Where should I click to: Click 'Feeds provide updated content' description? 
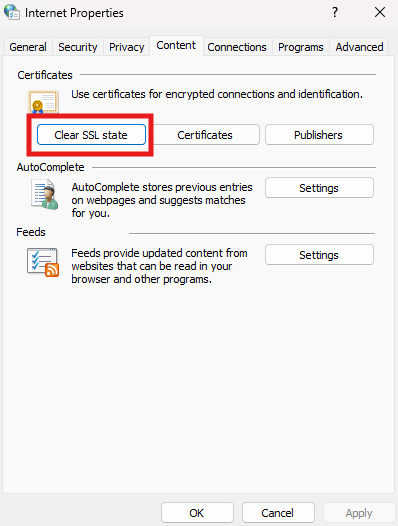[159, 266]
